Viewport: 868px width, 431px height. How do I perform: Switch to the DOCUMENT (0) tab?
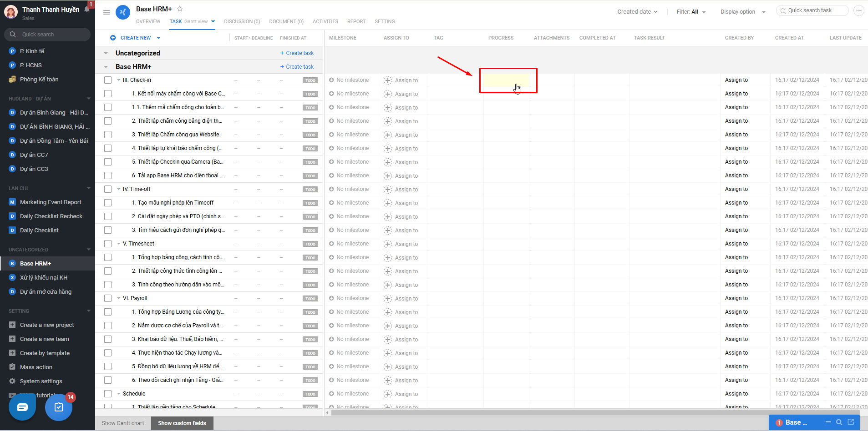286,21
